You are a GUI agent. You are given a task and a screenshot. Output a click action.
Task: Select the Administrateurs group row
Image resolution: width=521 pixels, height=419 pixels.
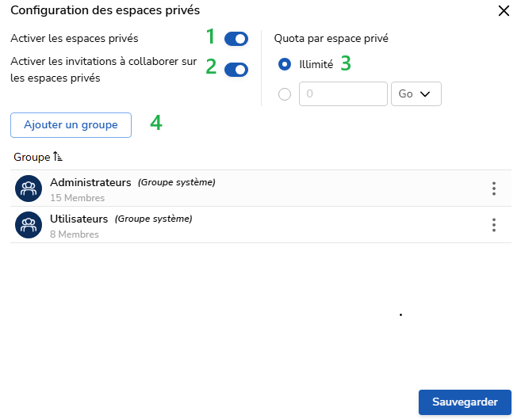pyautogui.click(x=261, y=188)
